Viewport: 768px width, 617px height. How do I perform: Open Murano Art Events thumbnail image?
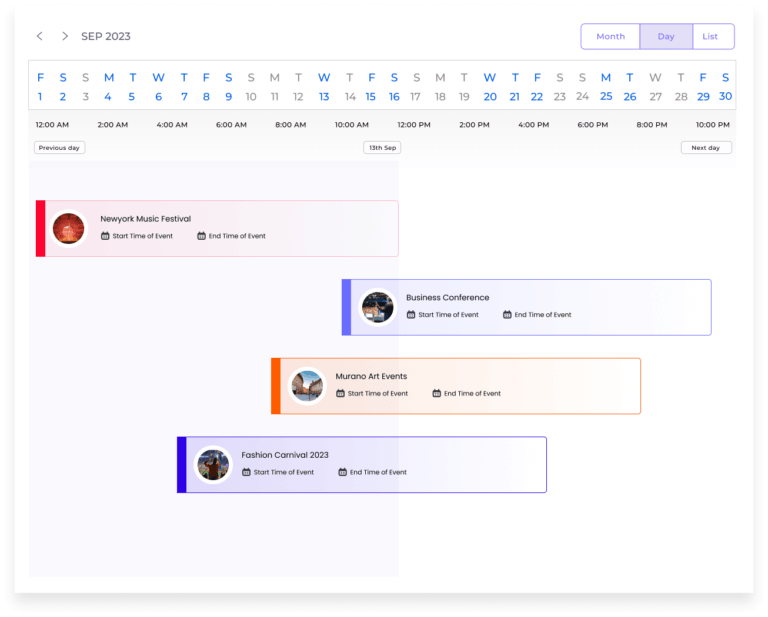pyautogui.click(x=307, y=386)
